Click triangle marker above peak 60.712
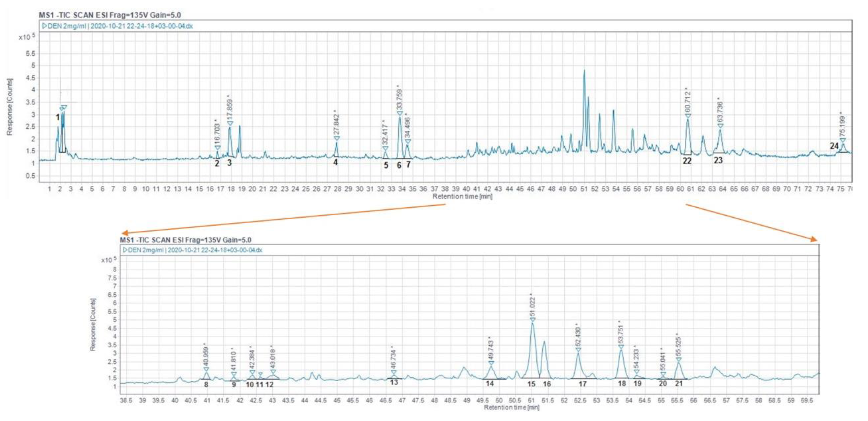The width and height of the screenshot is (868, 421). point(688,116)
